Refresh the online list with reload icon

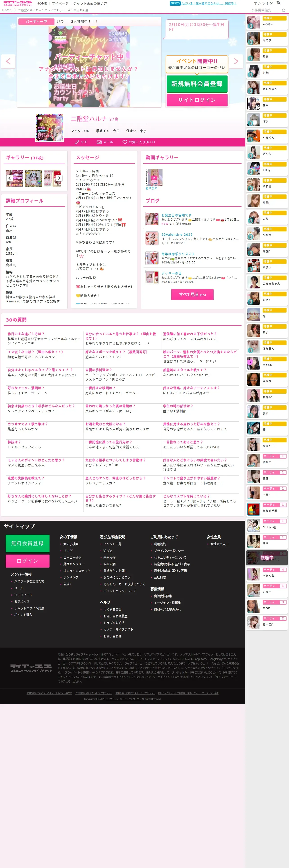point(283,10)
